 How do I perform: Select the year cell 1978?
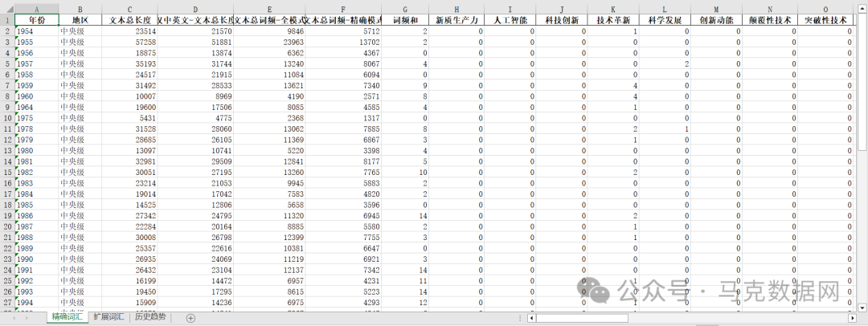(x=36, y=129)
